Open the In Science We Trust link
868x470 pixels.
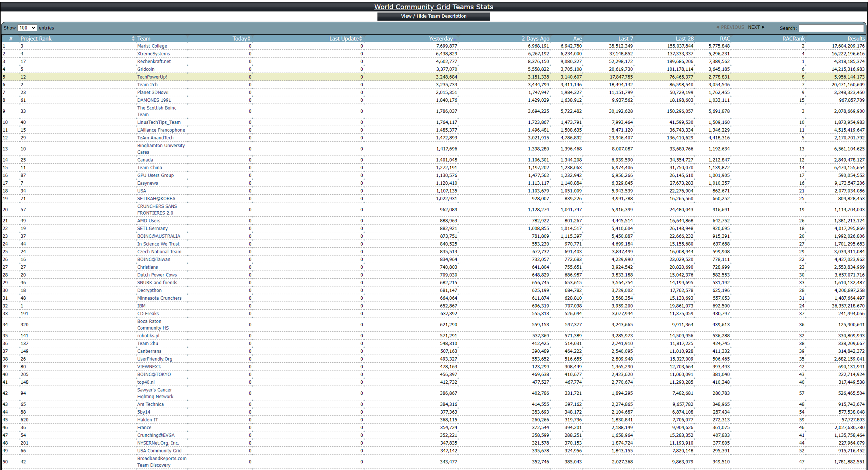tap(158, 244)
